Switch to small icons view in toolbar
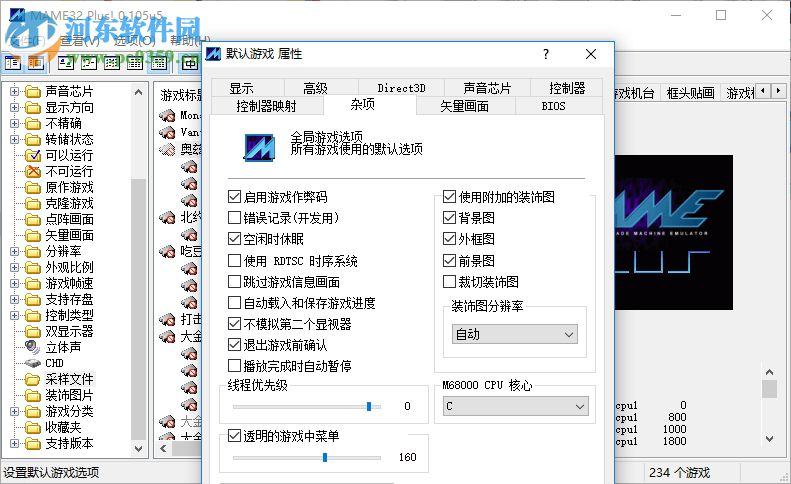 [89, 63]
